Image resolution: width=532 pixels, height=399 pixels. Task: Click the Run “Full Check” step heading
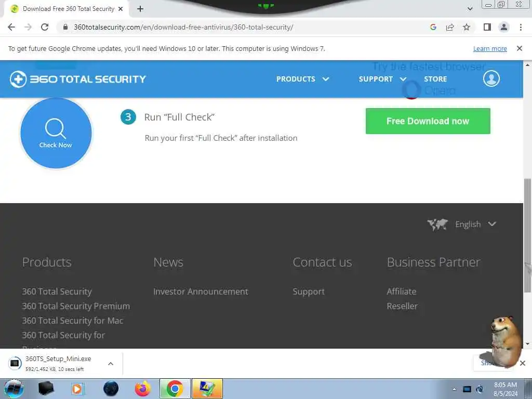pos(179,117)
